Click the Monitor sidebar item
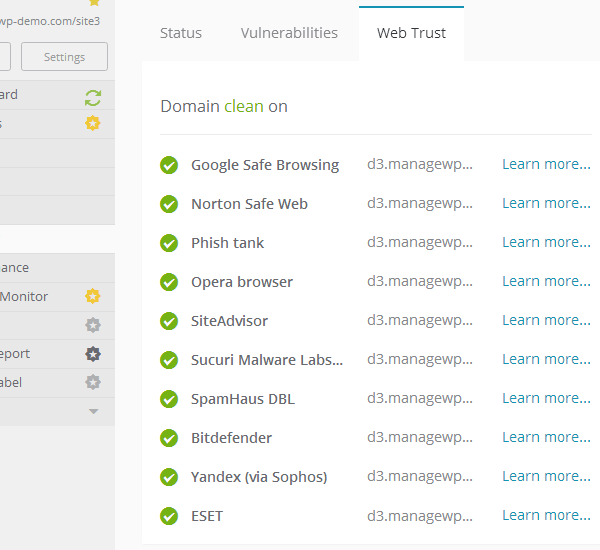 click(x=57, y=297)
